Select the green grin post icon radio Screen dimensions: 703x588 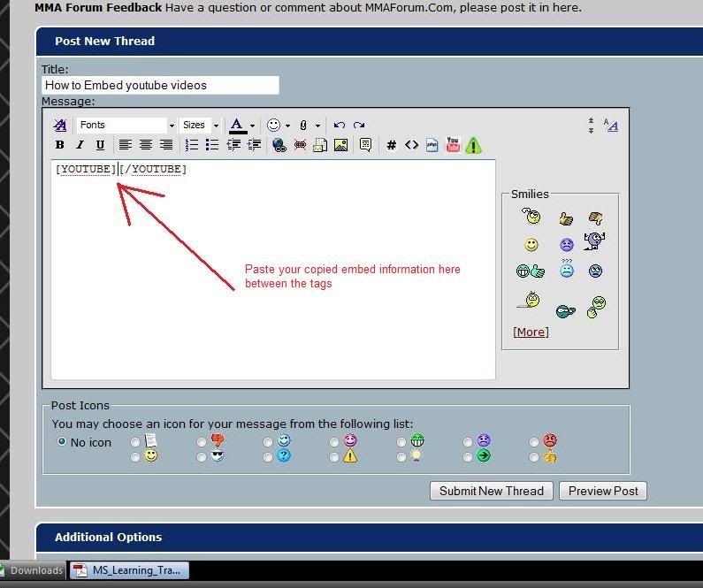(401, 442)
